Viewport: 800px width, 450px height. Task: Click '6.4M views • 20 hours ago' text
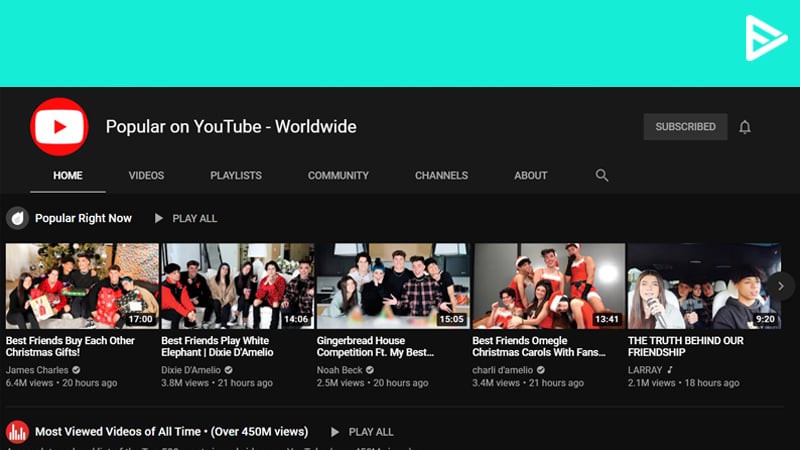tap(61, 383)
